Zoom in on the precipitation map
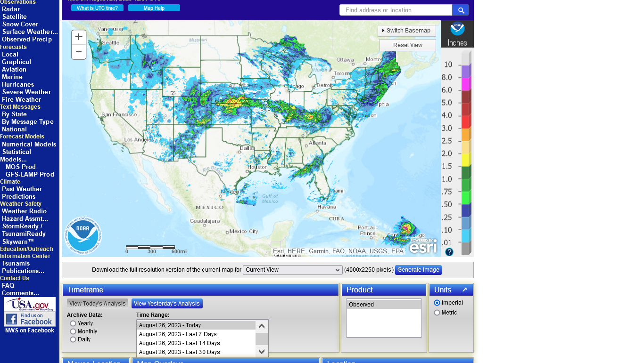 coord(79,37)
